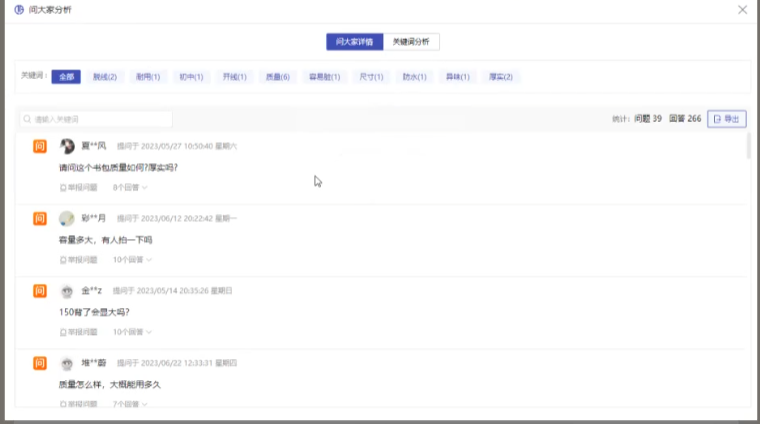Click the avatar of user 金**z
760x424 pixels.
point(67,291)
